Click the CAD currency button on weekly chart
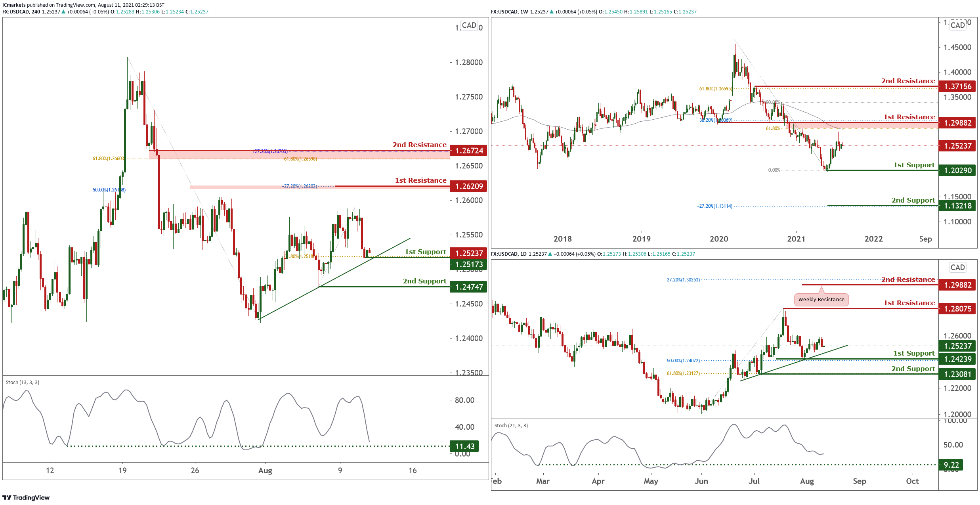Screen dimensions: 980x505 pyautogui.click(x=957, y=25)
